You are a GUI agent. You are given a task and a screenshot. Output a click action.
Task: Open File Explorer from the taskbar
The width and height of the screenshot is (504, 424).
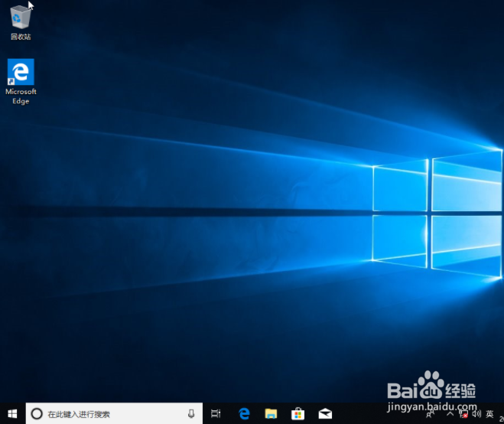coord(271,414)
